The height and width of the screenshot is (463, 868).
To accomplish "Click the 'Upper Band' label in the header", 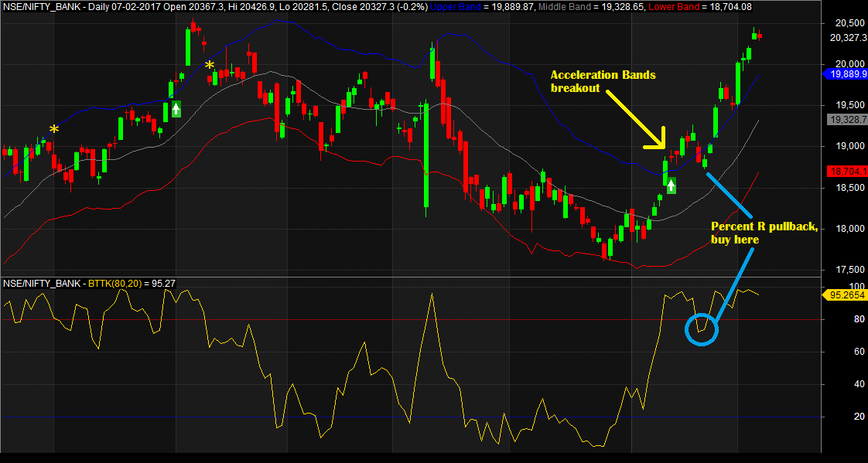I will click(458, 6).
